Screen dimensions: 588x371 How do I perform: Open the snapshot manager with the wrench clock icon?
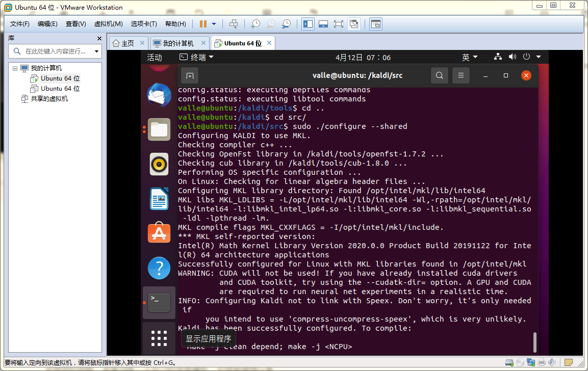[286, 24]
